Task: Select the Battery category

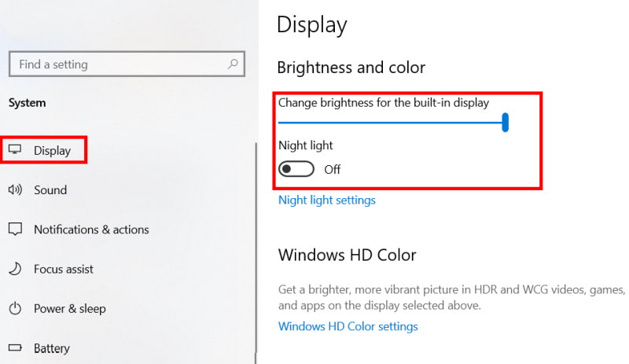Action: [52, 347]
